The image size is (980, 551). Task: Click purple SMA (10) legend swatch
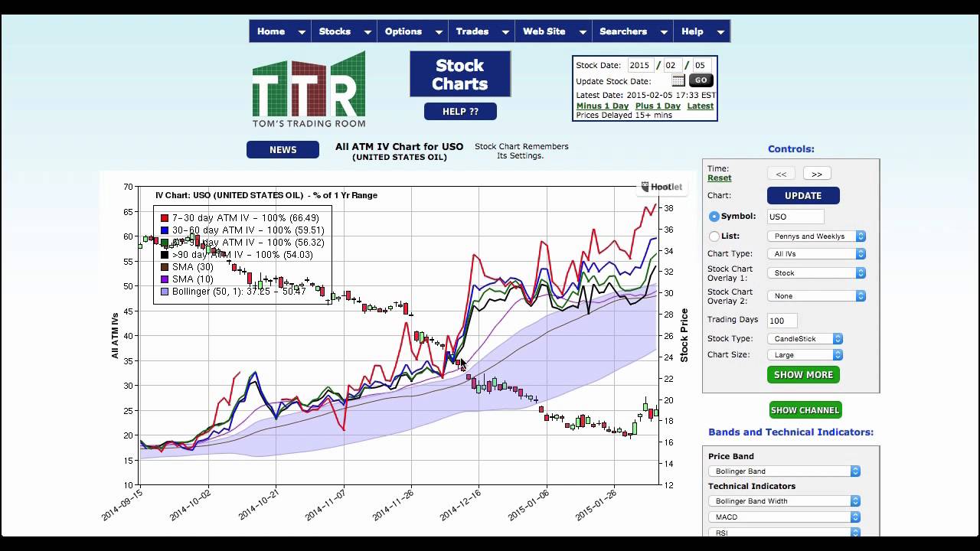165,279
